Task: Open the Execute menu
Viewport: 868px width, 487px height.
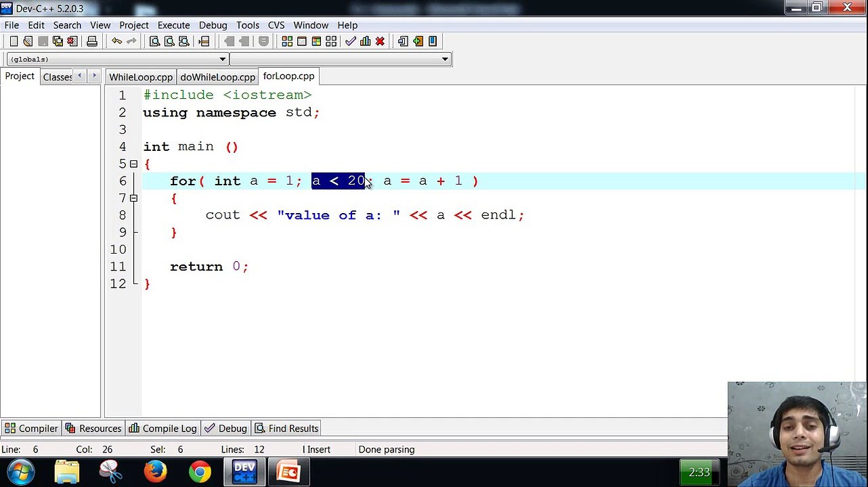Action: click(173, 25)
